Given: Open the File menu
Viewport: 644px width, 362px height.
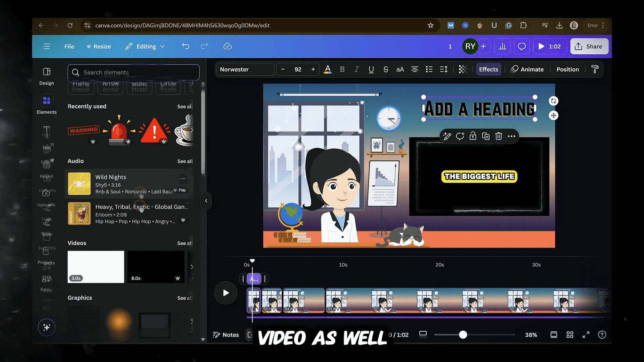Looking at the screenshot, I should [x=69, y=46].
